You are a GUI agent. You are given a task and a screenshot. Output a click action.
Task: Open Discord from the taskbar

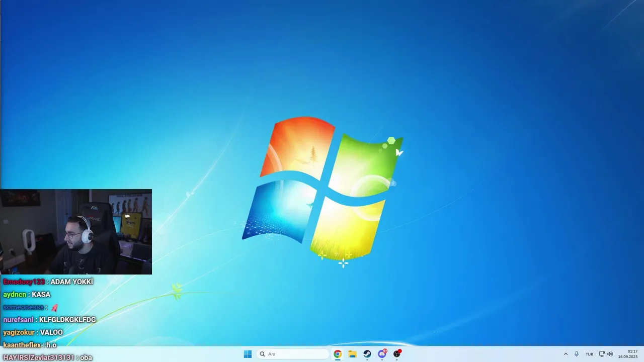click(382, 354)
